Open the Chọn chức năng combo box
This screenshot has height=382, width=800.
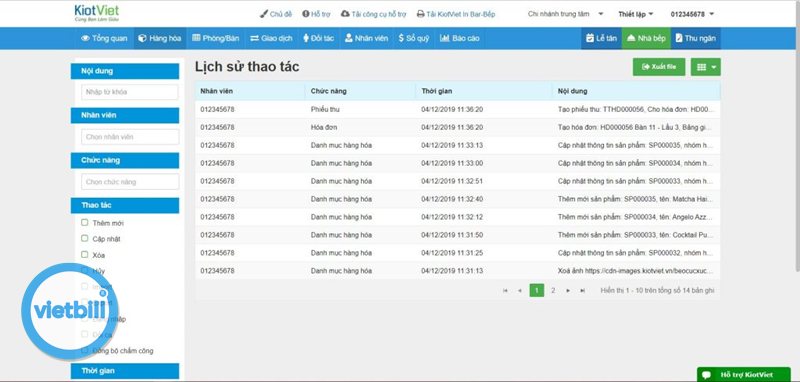pyautogui.click(x=130, y=182)
